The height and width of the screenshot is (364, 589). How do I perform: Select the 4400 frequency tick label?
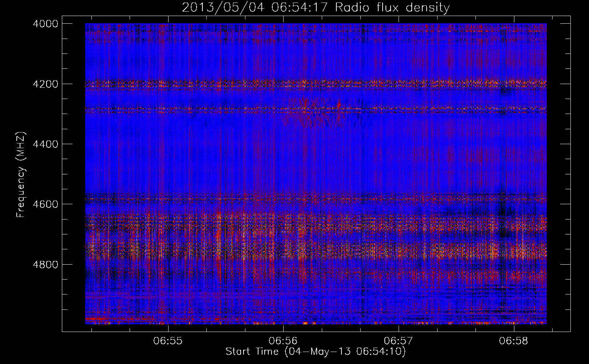click(46, 144)
